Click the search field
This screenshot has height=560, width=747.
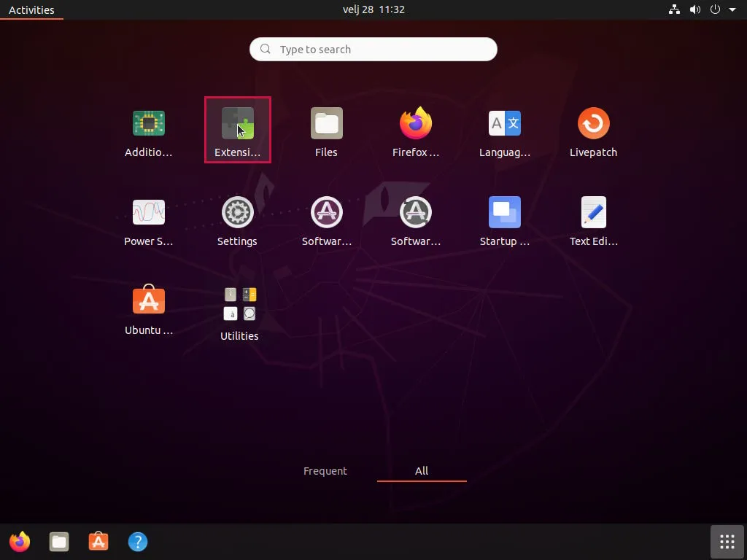pyautogui.click(x=373, y=49)
